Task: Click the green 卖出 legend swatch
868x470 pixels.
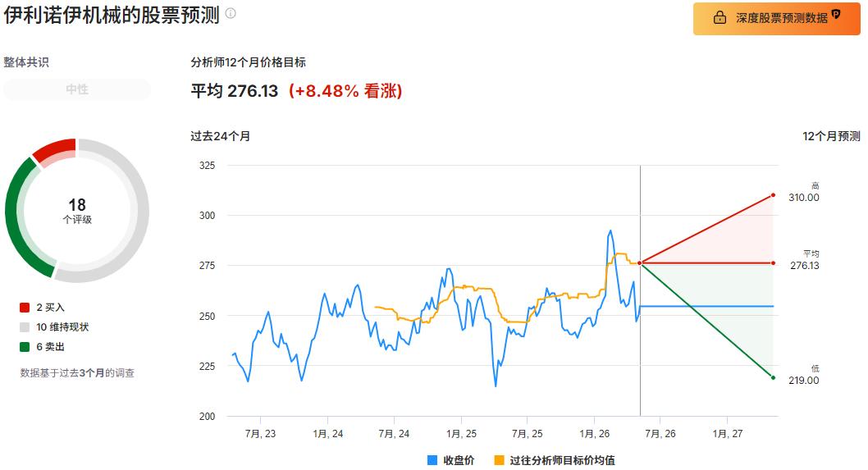Action: click(25, 347)
